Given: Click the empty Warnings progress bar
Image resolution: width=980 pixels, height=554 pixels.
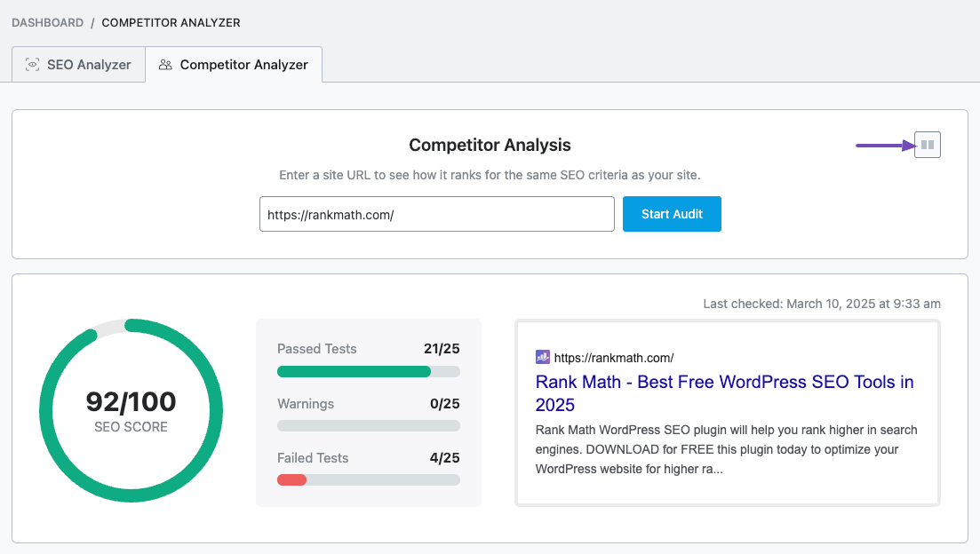Looking at the screenshot, I should (368, 425).
